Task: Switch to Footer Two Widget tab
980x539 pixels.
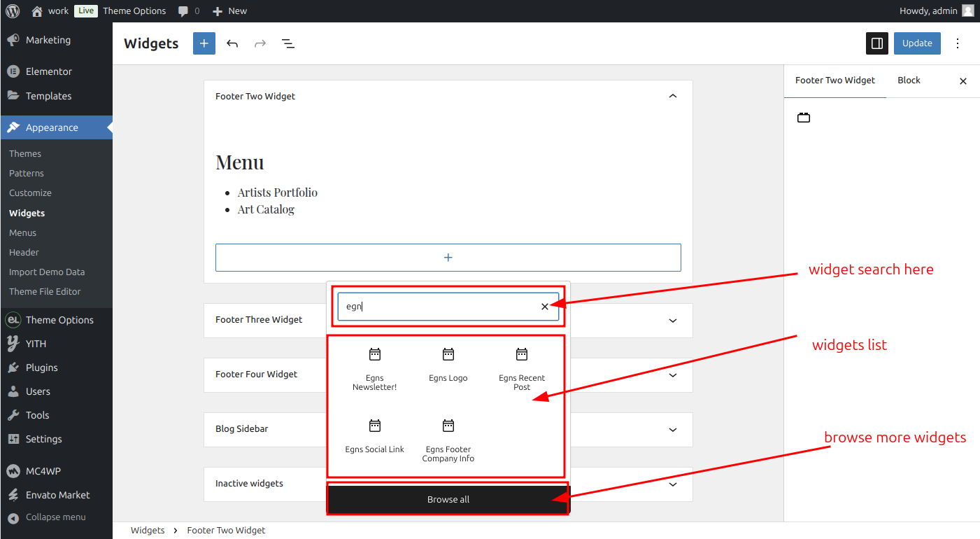Action: (x=835, y=80)
